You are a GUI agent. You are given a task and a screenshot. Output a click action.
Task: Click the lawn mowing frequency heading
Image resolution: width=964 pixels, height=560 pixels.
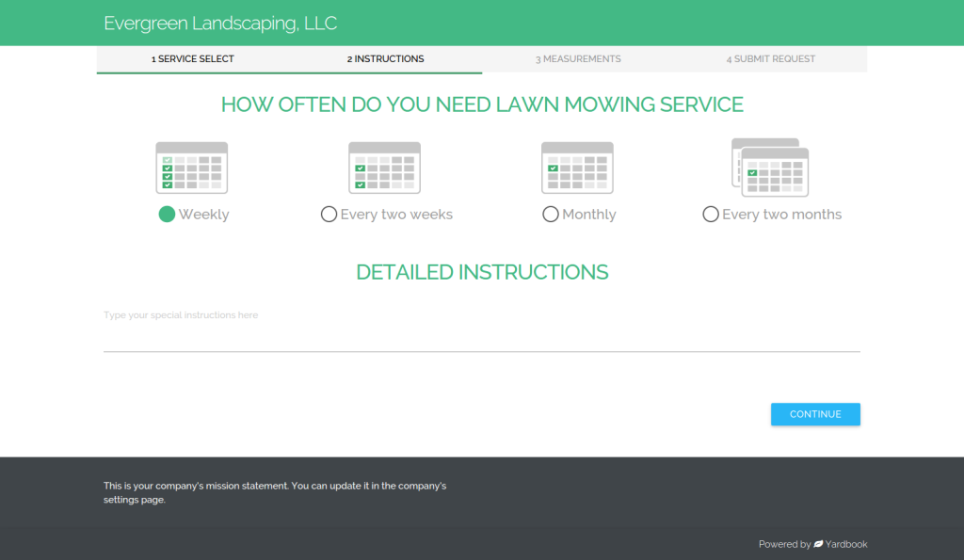click(x=482, y=104)
